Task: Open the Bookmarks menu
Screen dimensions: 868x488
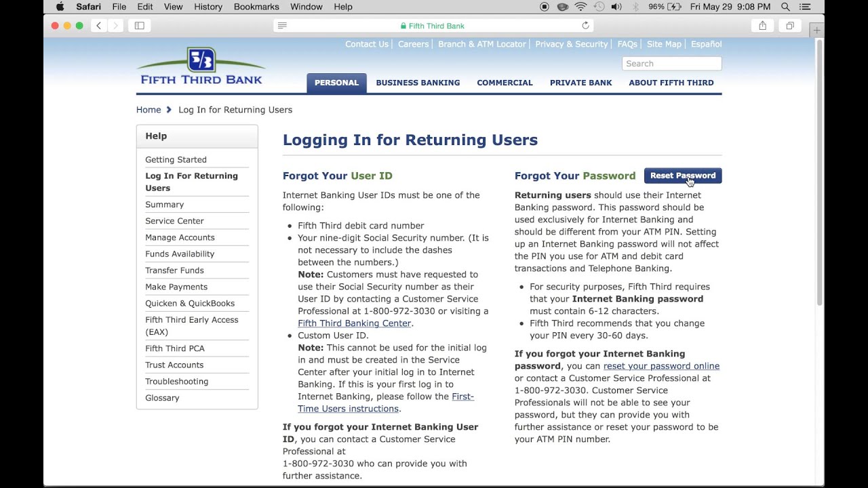Action: click(x=256, y=7)
